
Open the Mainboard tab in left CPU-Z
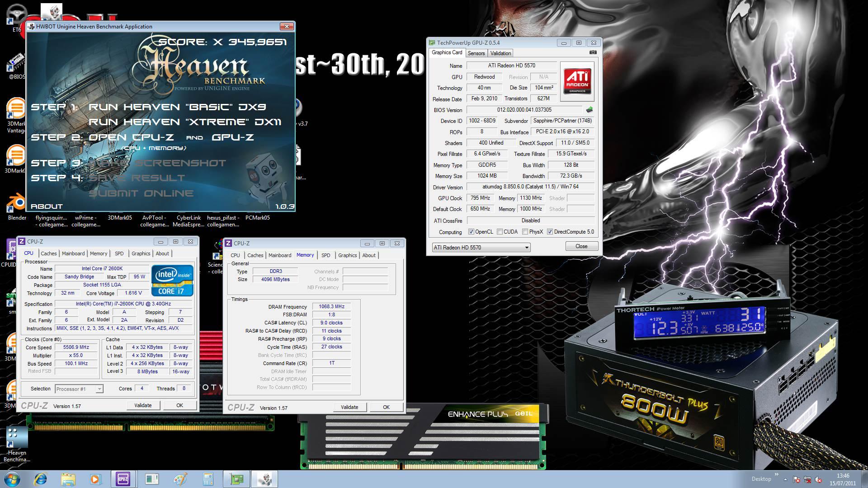coord(73,253)
